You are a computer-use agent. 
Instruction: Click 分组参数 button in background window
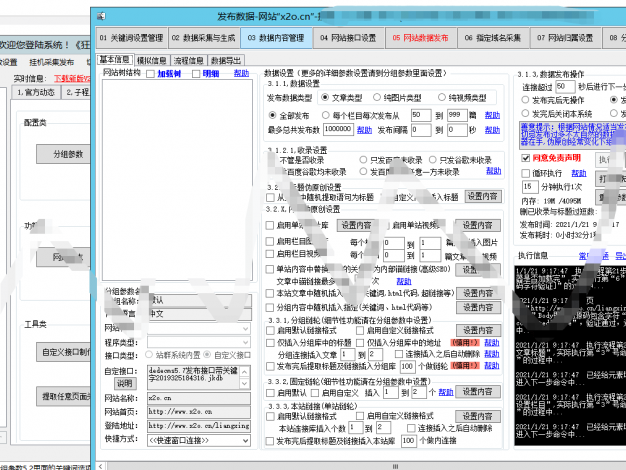coord(67,154)
